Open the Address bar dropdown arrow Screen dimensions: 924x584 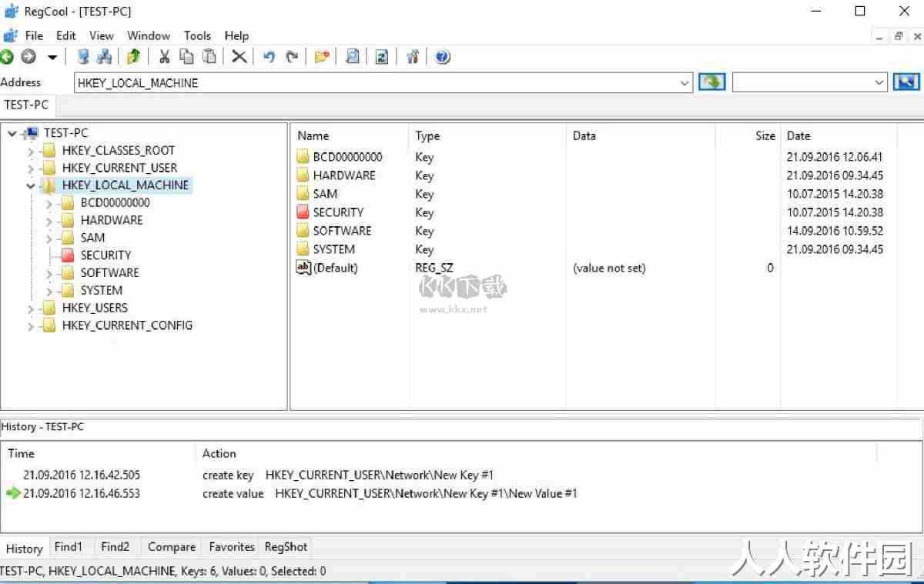[x=685, y=82]
